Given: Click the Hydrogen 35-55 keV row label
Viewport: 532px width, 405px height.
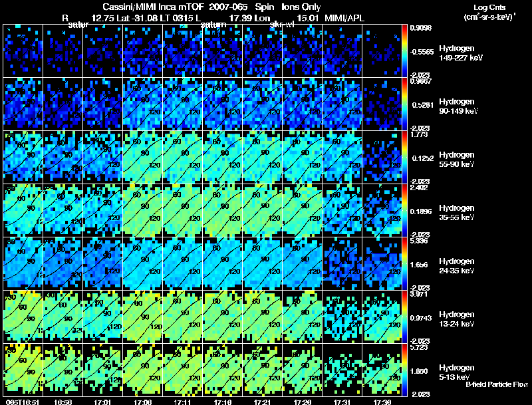Looking at the screenshot, I should click(x=456, y=212).
